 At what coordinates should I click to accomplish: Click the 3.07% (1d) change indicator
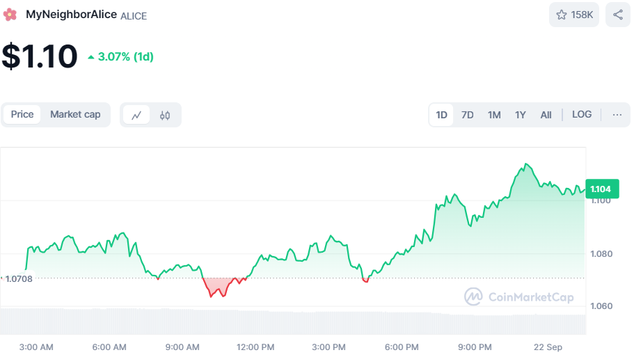click(x=121, y=56)
